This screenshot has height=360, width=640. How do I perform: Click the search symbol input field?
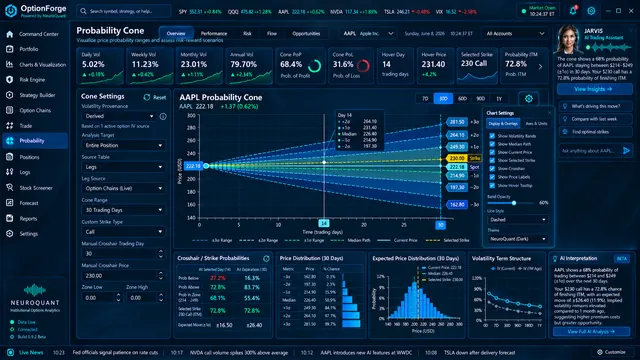coord(124,11)
